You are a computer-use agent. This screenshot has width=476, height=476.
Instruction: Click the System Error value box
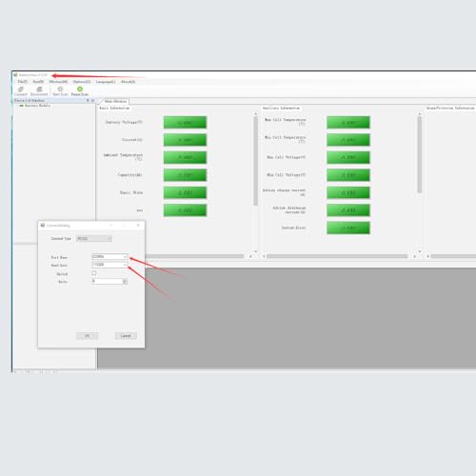click(x=348, y=228)
